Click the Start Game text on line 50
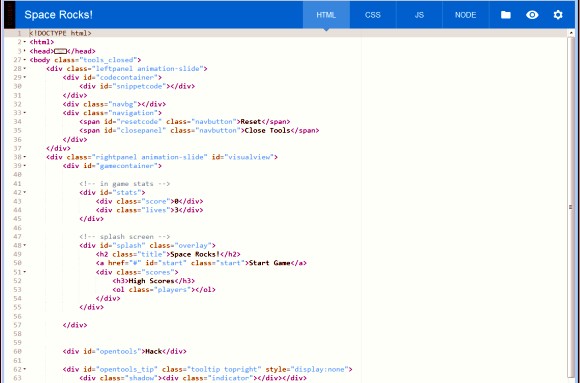This screenshot has height=383, width=580. (270, 263)
